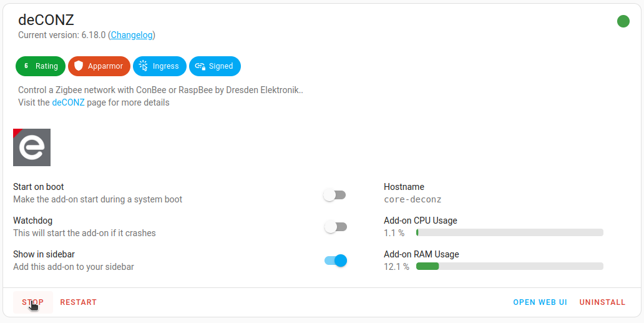Click the Add-on RAM Usage bar
The width and height of the screenshot is (644, 323).
(x=509, y=266)
